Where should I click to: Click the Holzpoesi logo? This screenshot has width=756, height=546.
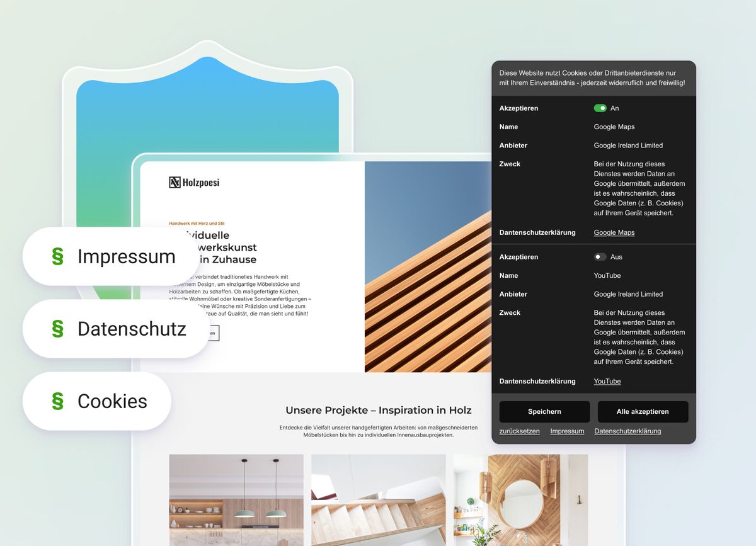point(194,183)
